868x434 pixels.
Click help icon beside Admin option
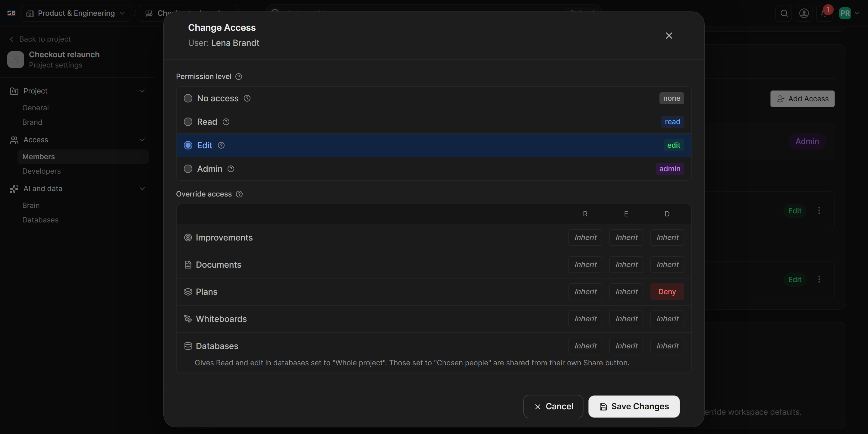(231, 169)
